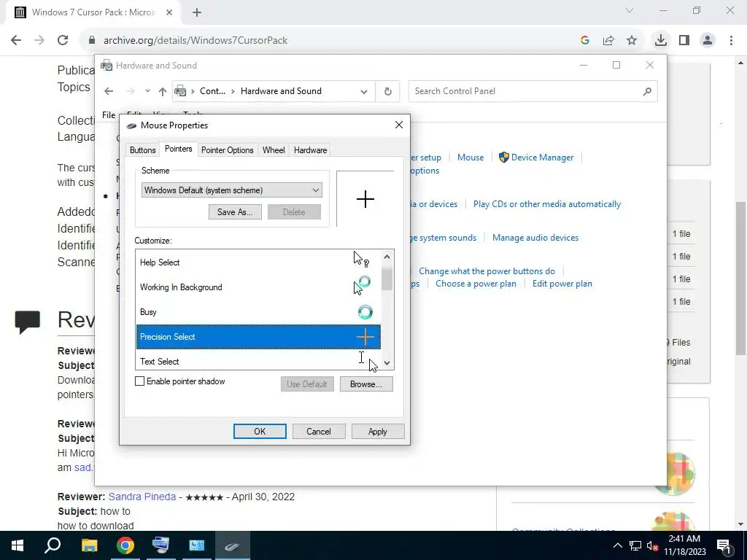Click the Edit power plan link
This screenshot has width=747, height=560.
562,284
